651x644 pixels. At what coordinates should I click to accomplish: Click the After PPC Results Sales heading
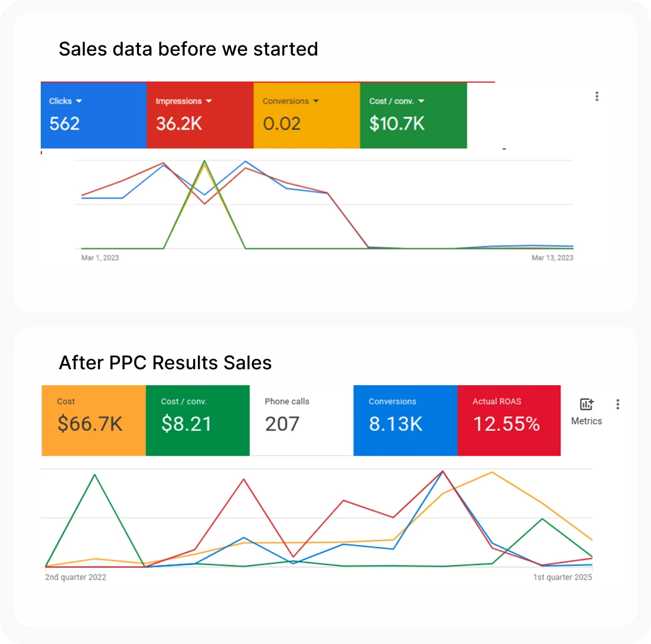tap(165, 362)
